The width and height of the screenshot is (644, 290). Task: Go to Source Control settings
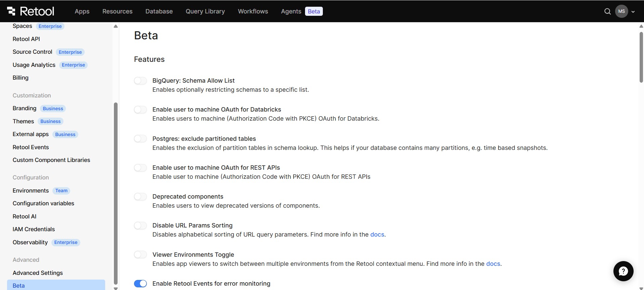(33, 52)
